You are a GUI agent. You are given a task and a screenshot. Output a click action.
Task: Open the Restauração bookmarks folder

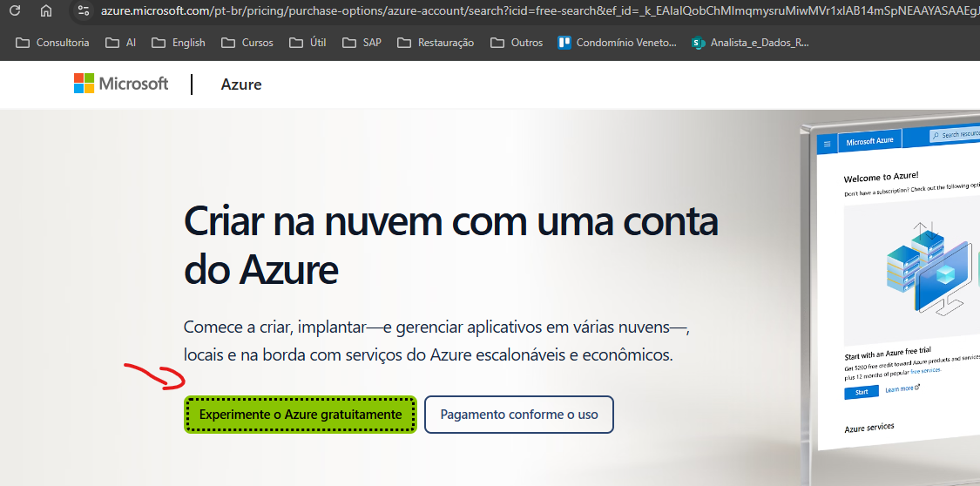point(436,43)
